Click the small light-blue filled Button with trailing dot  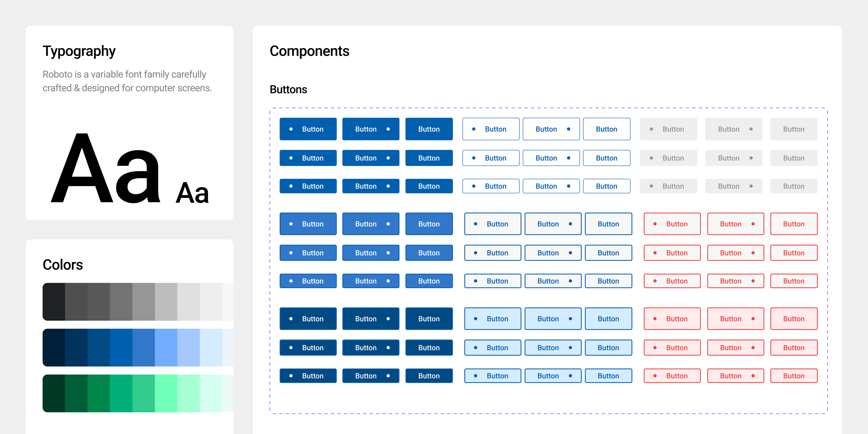[553, 376]
